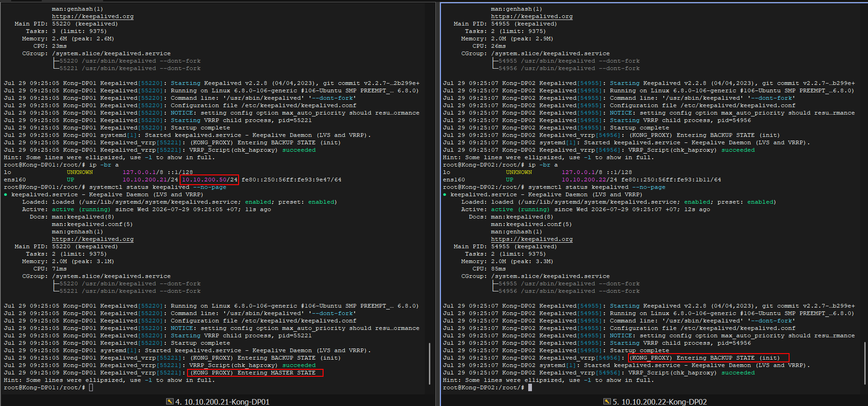
Task: Click ens160 interface name in Kong-DP02 pane
Action: point(454,180)
